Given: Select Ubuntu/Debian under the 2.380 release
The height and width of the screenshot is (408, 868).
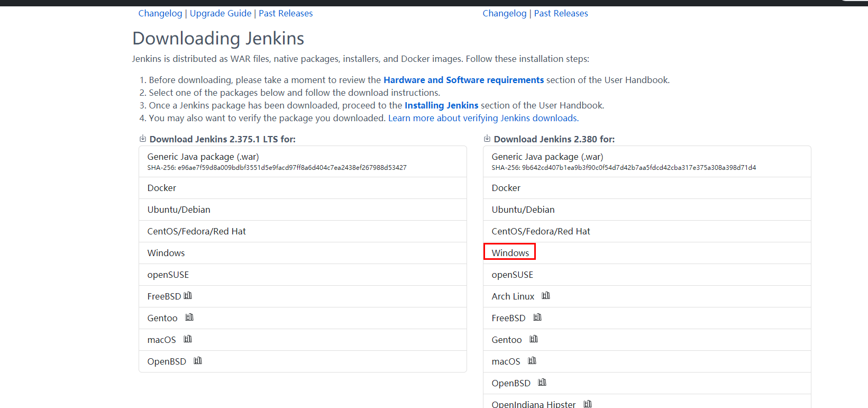Looking at the screenshot, I should 647,210.
